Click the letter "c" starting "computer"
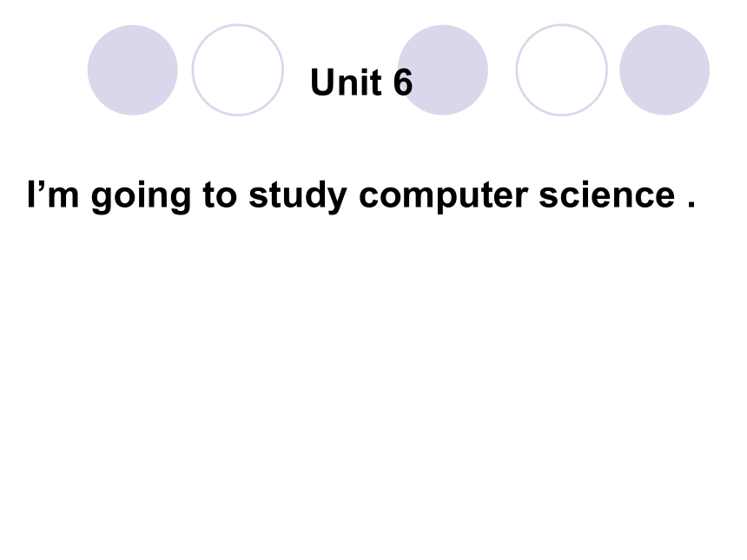The height and width of the screenshot is (560, 747). coord(369,198)
